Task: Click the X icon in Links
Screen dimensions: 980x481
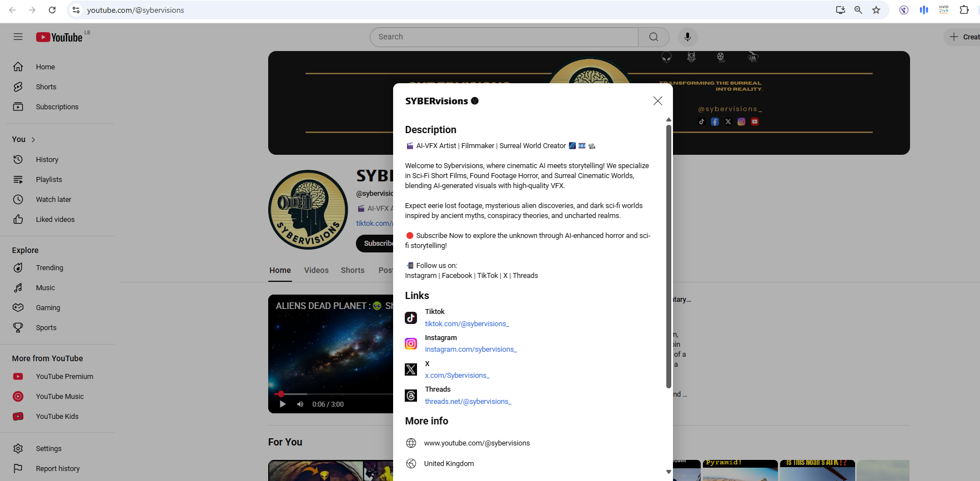Action: [411, 369]
